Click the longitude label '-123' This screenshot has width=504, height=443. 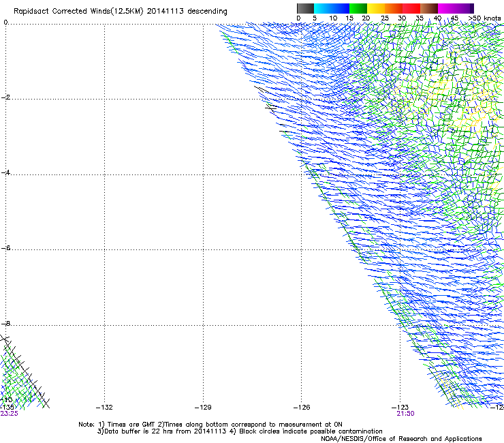[400, 408]
